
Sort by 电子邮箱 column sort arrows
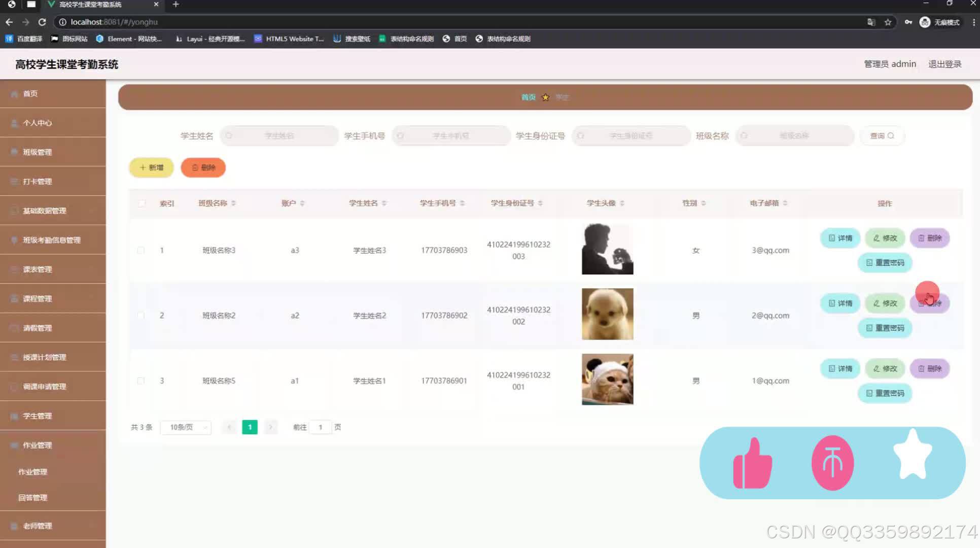tap(785, 203)
